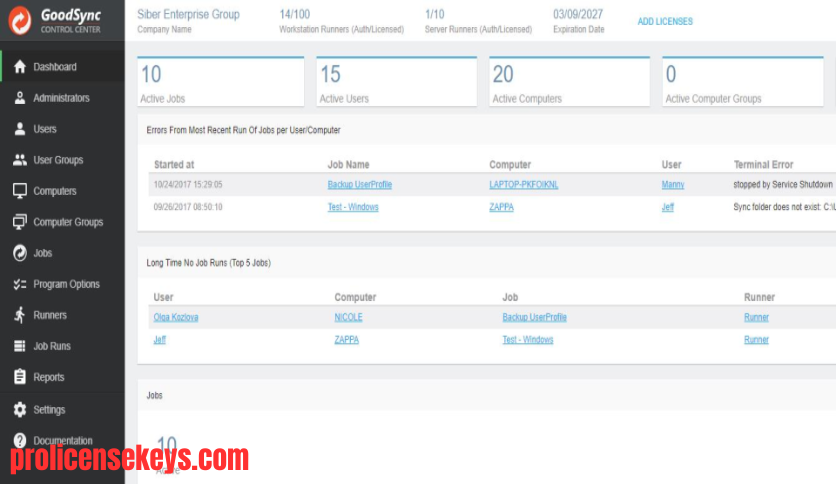The image size is (836, 484).
Task: Open the Olga Kozlova user link
Action: click(x=176, y=317)
